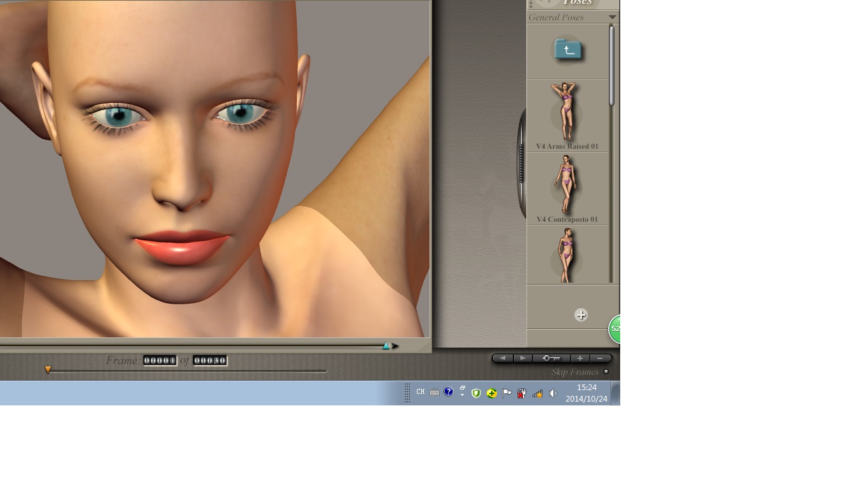This screenshot has width=868, height=488.
Task: Click the blue help question mark tray icon
Action: pos(449,392)
